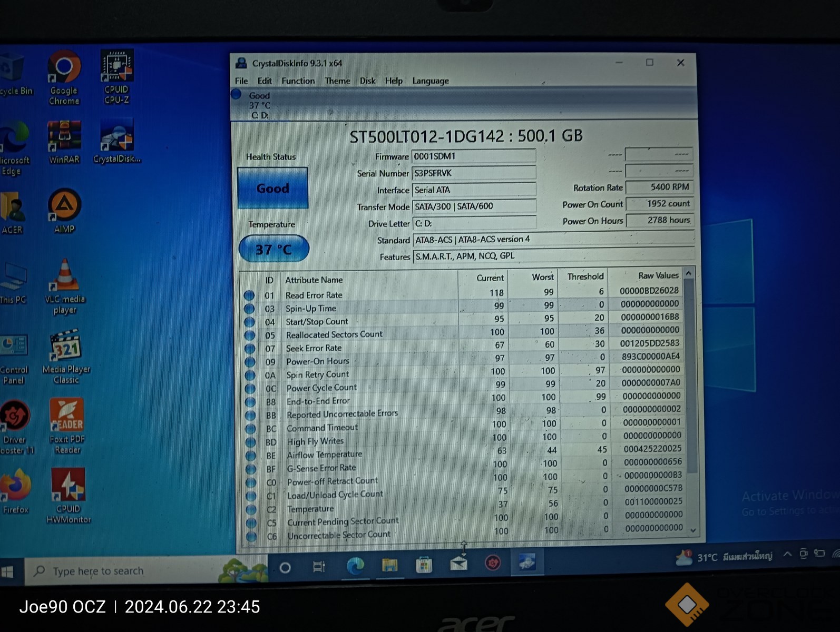This screenshot has height=632, width=840.
Task: Open Task View on the taskbar
Action: pos(319,567)
